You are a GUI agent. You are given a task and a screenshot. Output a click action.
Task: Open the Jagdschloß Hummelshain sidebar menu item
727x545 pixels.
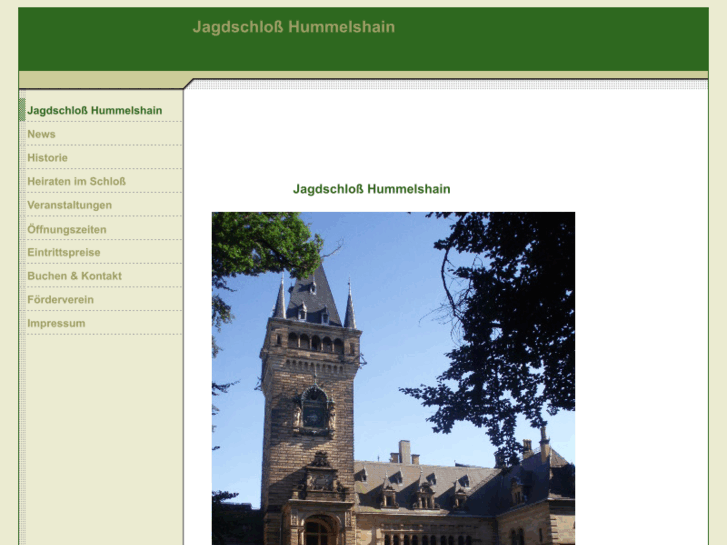tap(95, 110)
